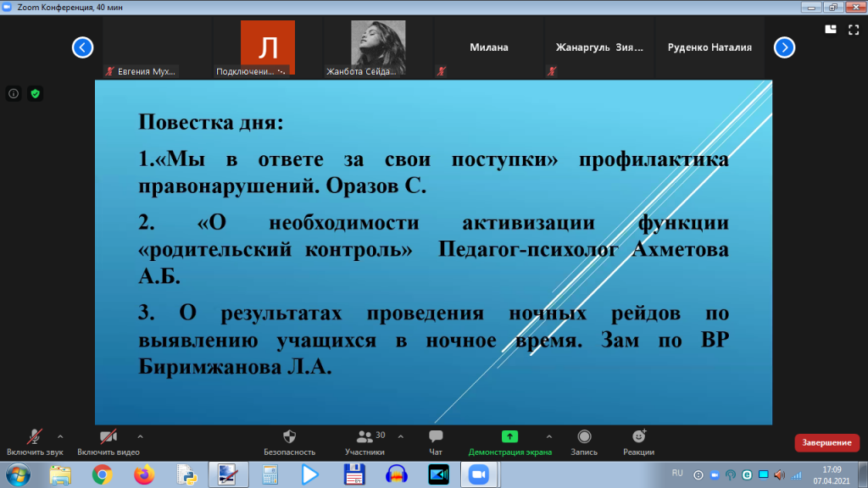Expand video options arrow next to camera
Viewport: 868px width, 488px height.
click(140, 436)
